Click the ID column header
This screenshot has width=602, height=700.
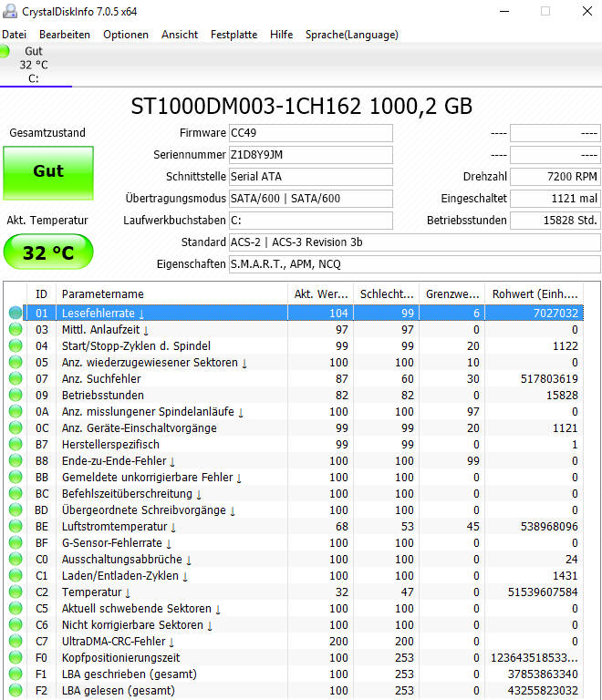[x=42, y=293]
